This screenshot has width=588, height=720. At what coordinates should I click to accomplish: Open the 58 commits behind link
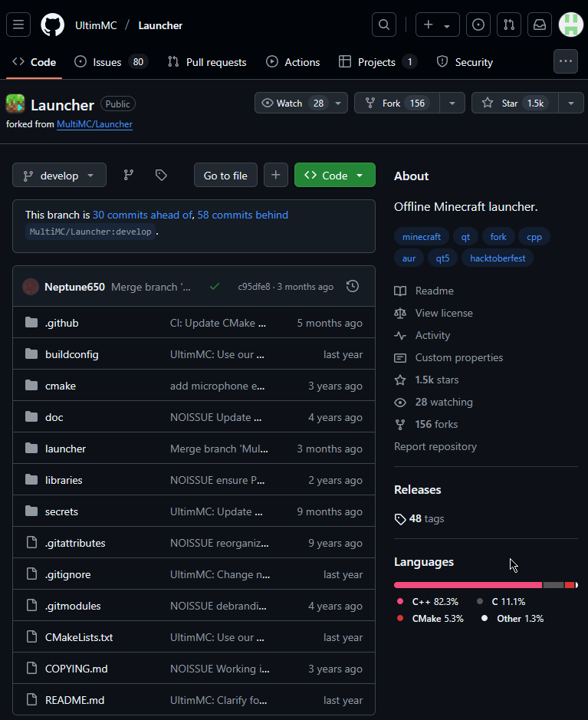(243, 215)
